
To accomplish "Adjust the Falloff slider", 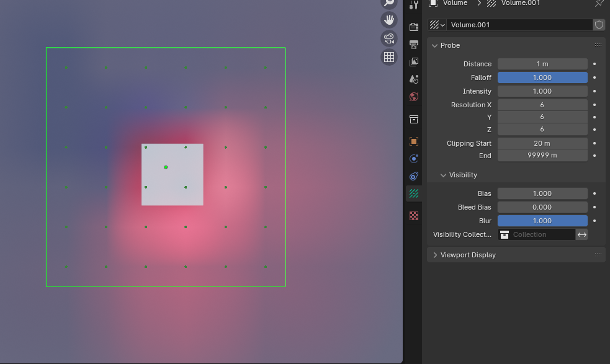I will pyautogui.click(x=542, y=78).
